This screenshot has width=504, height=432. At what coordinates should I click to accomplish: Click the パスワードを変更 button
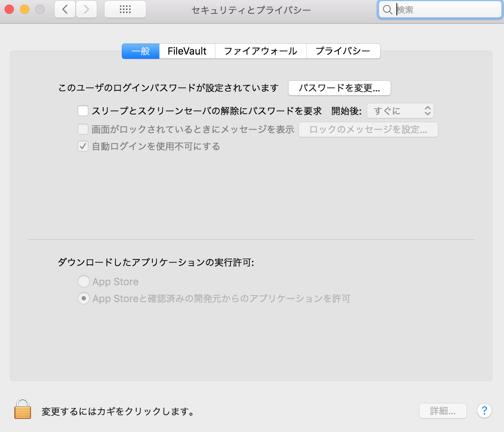click(x=339, y=88)
